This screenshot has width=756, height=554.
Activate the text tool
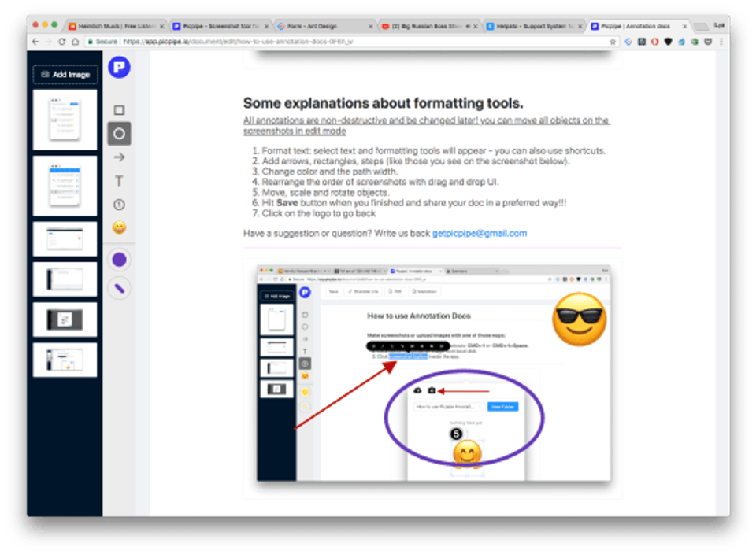pos(119,181)
